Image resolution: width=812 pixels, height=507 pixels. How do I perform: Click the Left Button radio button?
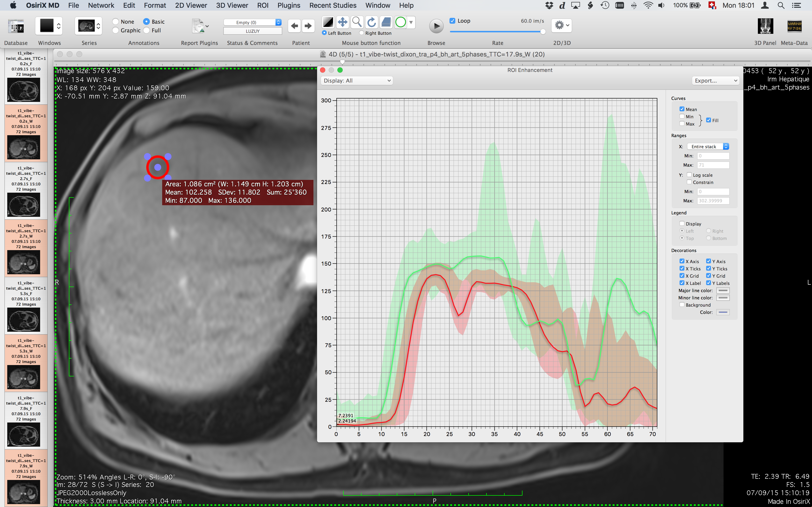point(326,33)
